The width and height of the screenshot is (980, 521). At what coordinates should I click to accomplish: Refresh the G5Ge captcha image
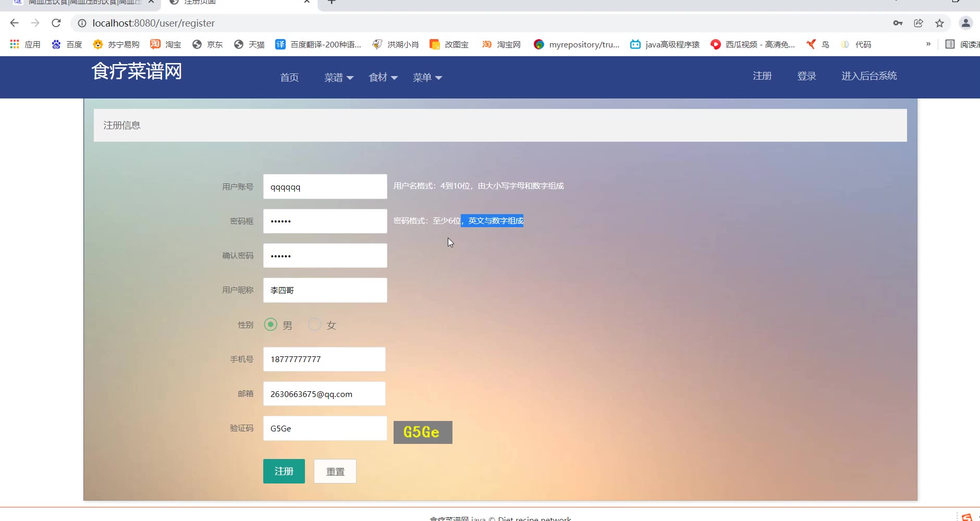tap(423, 432)
